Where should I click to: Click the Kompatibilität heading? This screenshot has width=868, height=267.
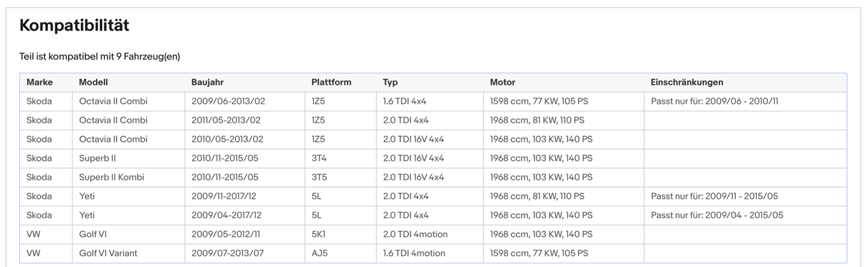pos(74,26)
